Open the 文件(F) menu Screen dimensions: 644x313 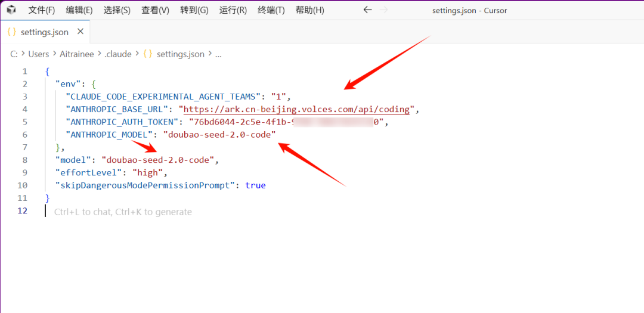41,10
